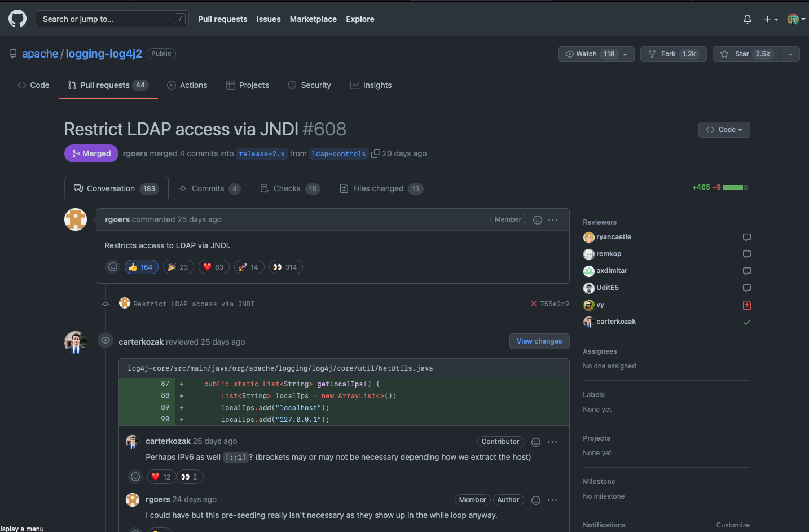Toggle the hooray 23 reaction
Screen dimensions: 809x532
[178, 267]
